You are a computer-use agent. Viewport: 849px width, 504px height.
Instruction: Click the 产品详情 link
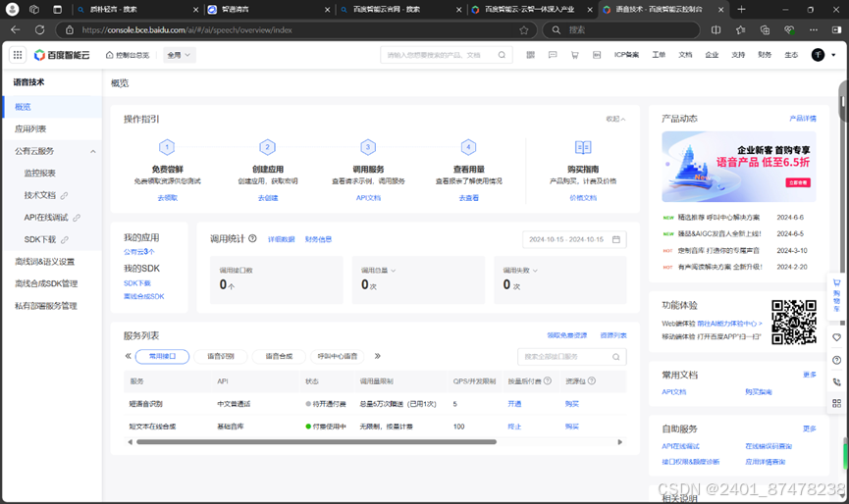pos(803,119)
